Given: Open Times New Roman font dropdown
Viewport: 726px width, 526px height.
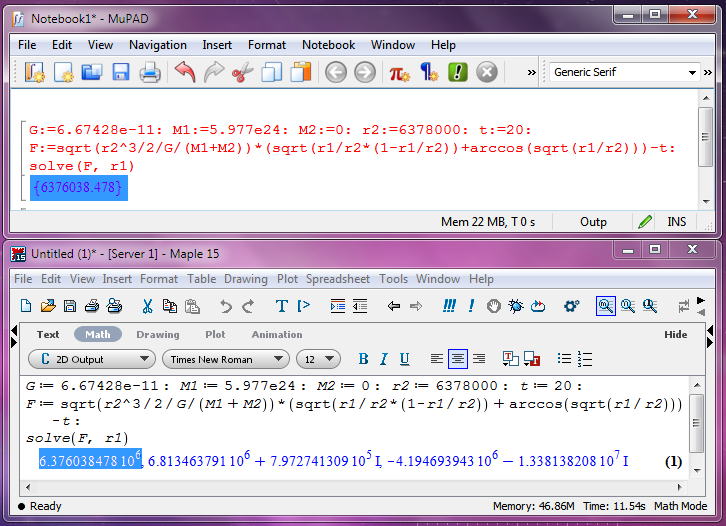Looking at the screenshot, I should (226, 359).
